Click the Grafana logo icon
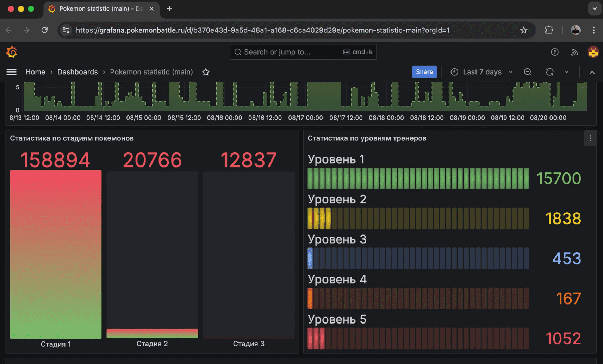The width and height of the screenshot is (603, 364). point(12,52)
